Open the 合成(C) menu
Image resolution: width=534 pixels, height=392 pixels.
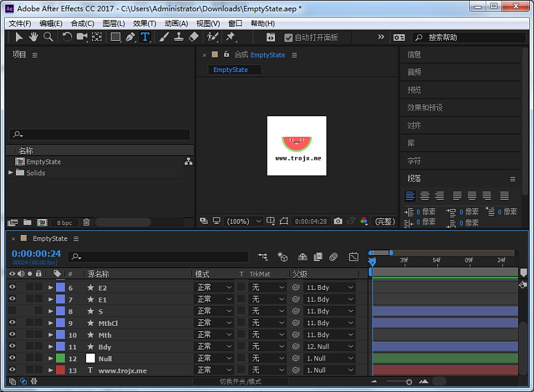(82, 23)
